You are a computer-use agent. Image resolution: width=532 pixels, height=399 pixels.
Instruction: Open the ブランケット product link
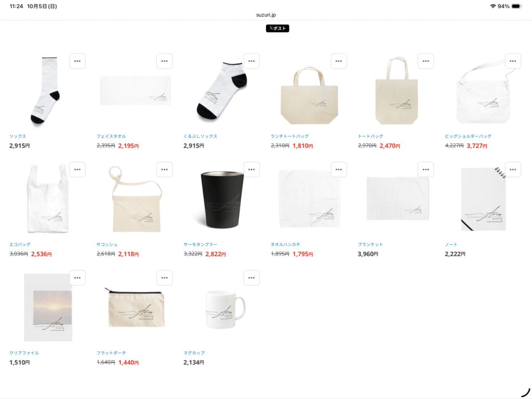click(370, 244)
